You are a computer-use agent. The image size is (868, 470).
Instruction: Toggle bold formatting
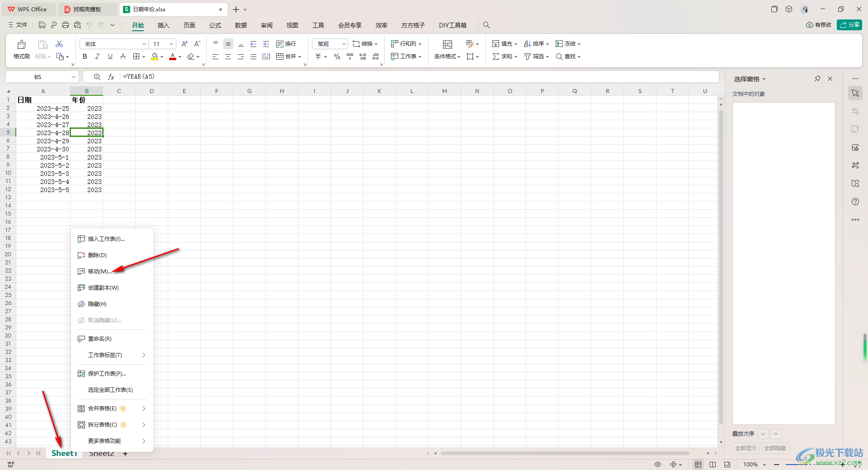pyautogui.click(x=85, y=56)
